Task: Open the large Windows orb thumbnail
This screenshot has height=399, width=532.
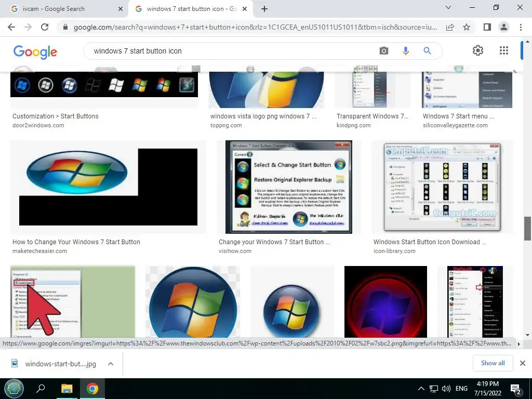Action: 193,302
